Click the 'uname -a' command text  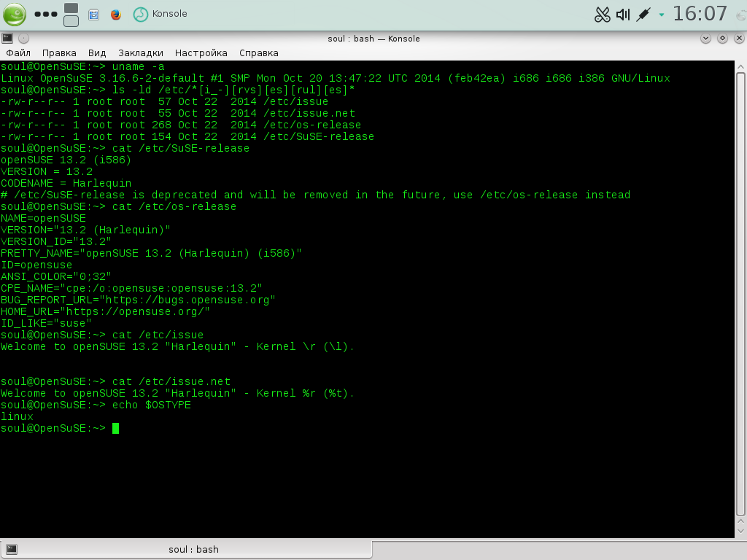coord(138,66)
